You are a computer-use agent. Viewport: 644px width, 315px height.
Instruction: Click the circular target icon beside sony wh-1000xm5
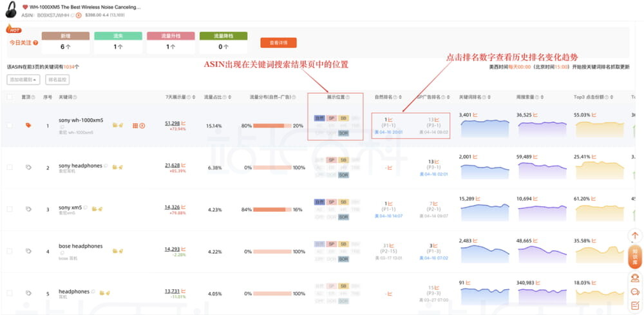[142, 125]
